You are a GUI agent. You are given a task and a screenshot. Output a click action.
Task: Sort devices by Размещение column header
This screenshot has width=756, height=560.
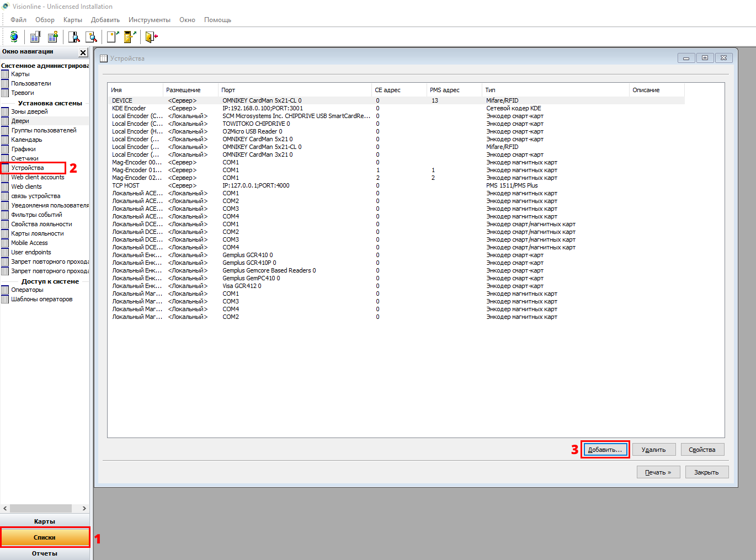190,90
